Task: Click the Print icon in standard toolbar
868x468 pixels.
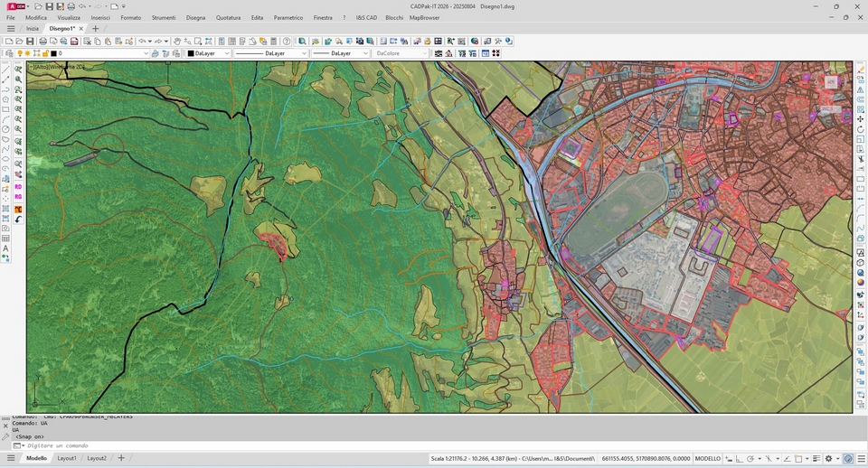Action: 42,41
